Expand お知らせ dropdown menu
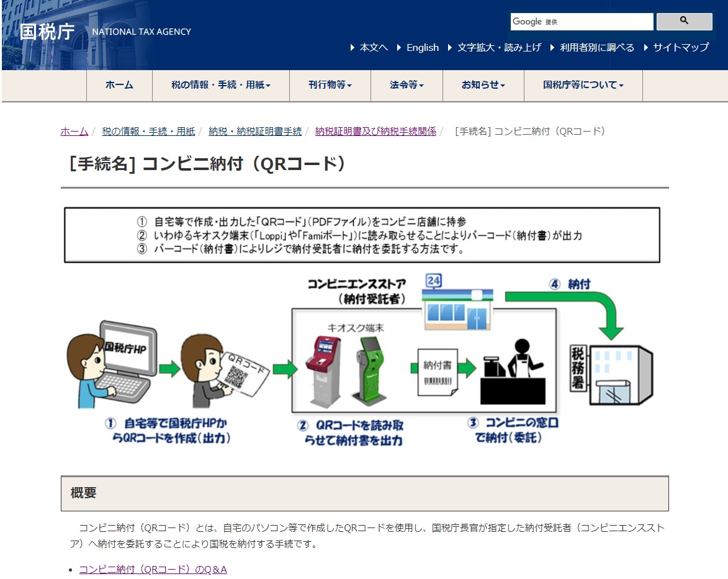This screenshot has width=728, height=579. pyautogui.click(x=483, y=86)
